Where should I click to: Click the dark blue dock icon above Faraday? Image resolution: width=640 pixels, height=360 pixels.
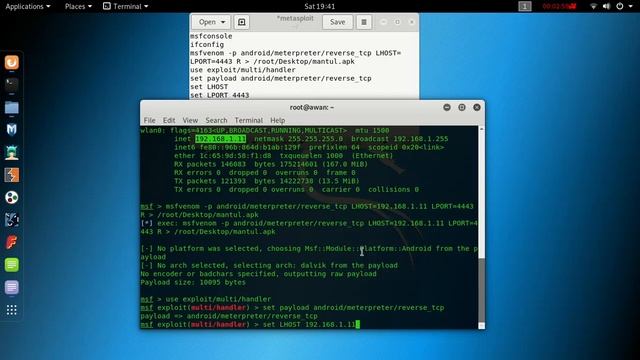11,220
